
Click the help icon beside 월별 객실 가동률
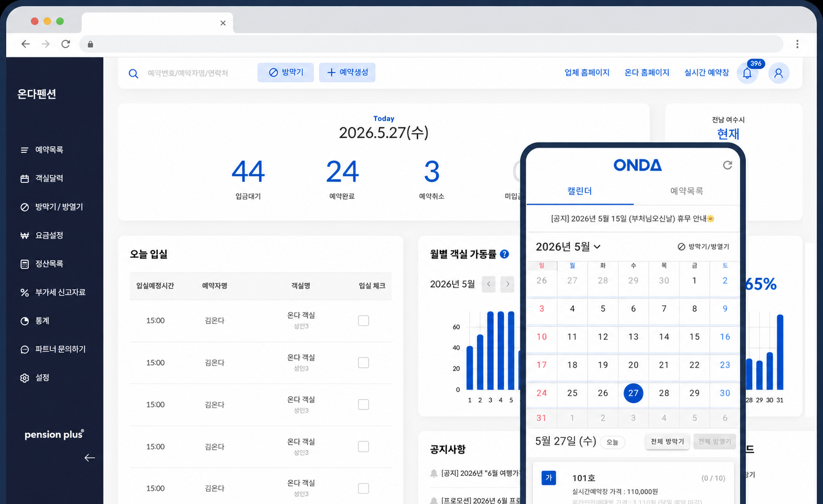(x=504, y=254)
